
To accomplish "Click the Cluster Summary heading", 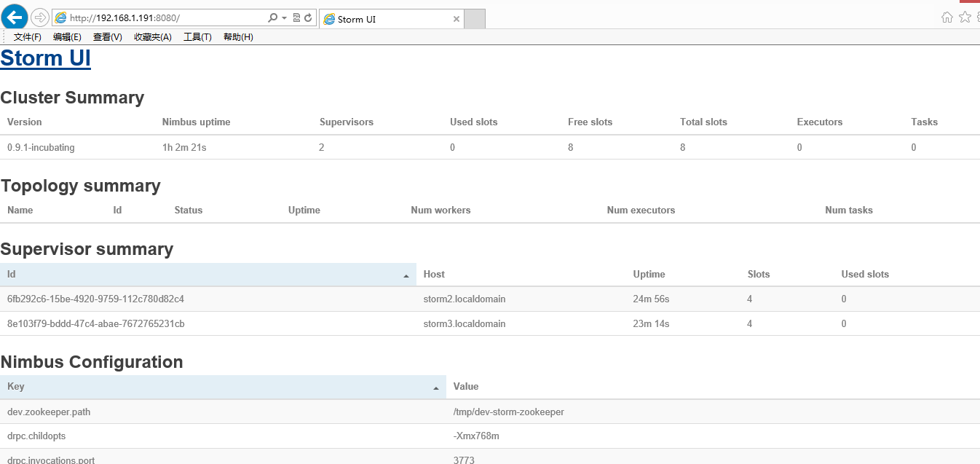I will (72, 98).
